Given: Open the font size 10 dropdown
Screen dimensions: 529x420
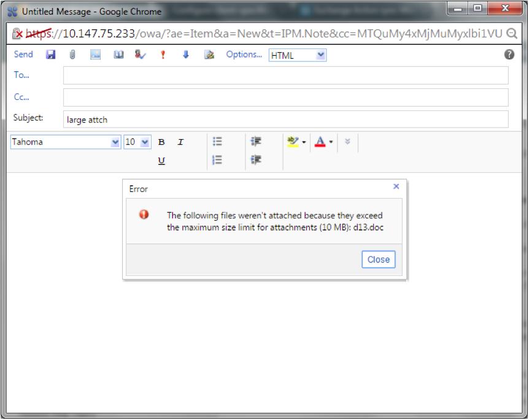Looking at the screenshot, I should pyautogui.click(x=145, y=142).
